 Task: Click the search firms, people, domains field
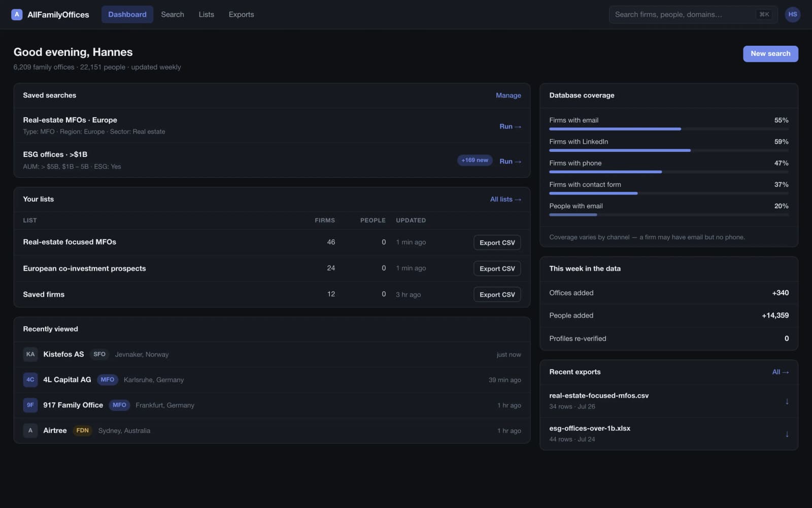pyautogui.click(x=693, y=14)
